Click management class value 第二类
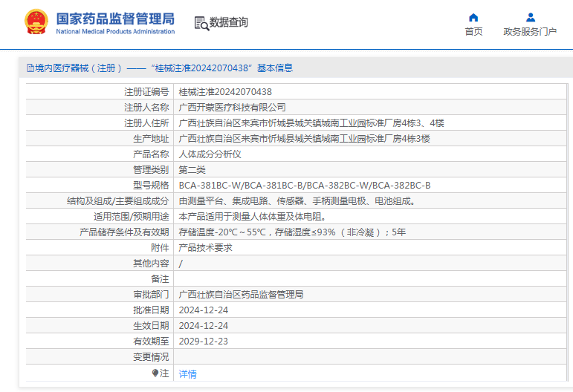 (192, 170)
